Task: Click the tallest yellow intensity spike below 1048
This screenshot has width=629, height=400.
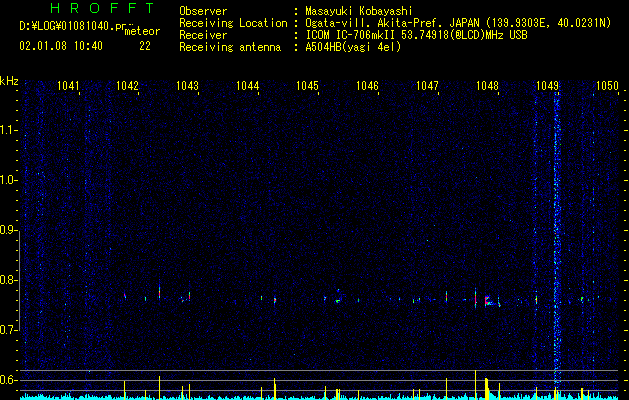Action: pos(475,384)
